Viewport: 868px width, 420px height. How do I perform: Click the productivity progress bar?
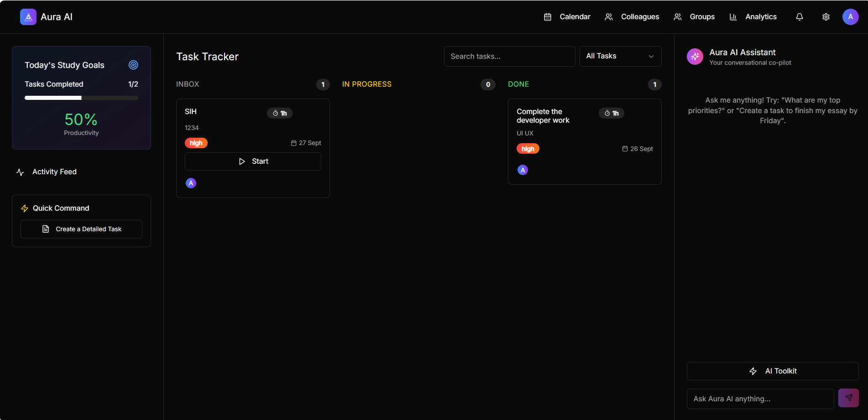point(81,98)
